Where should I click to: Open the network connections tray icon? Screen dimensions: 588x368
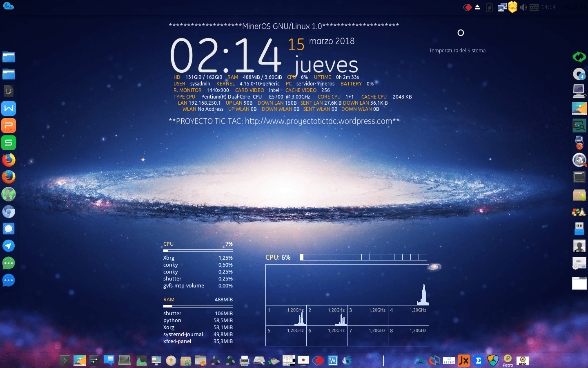[502, 7]
